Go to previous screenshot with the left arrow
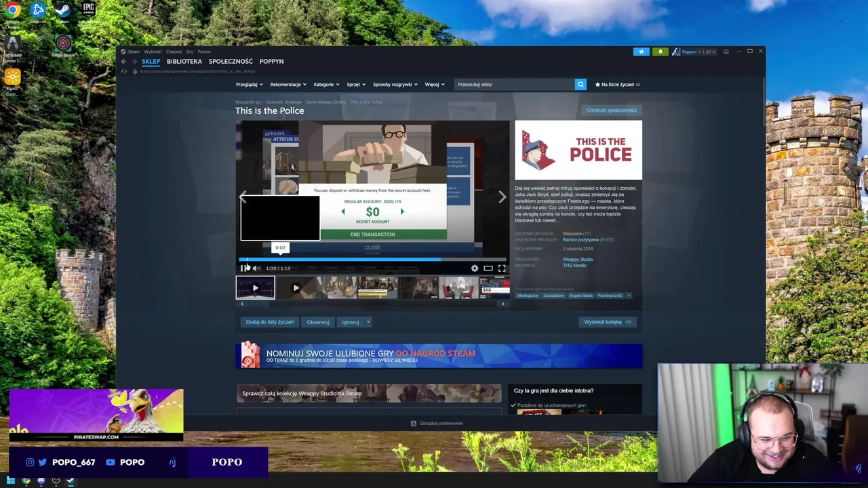The image size is (868, 488). point(243,197)
